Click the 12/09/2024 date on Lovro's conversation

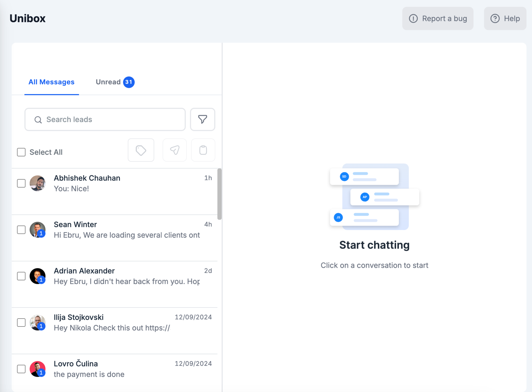193,364
